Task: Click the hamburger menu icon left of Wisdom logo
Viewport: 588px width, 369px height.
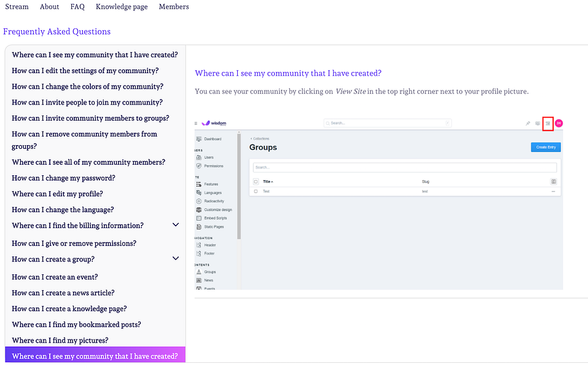Action: click(x=196, y=123)
